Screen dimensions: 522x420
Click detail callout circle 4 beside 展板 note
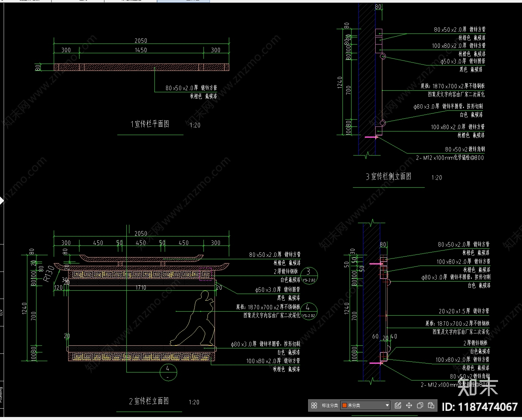tap(308, 311)
